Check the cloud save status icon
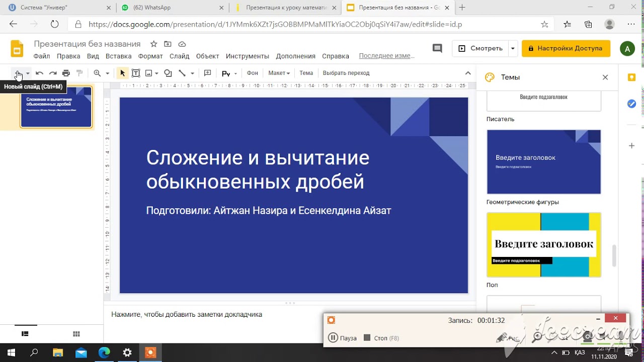Viewport: 644px width, 362px height. coord(182,44)
